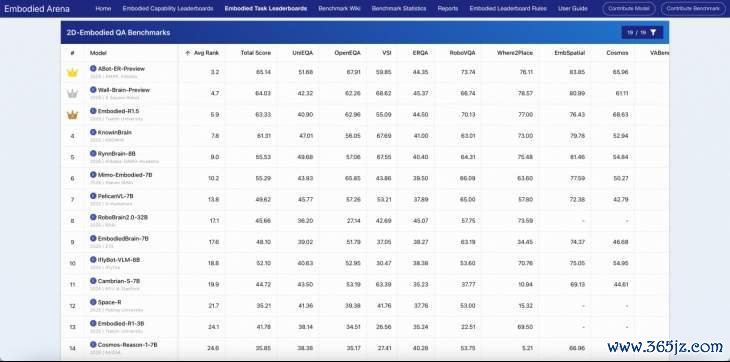Sort the table by VSI column

(386, 53)
